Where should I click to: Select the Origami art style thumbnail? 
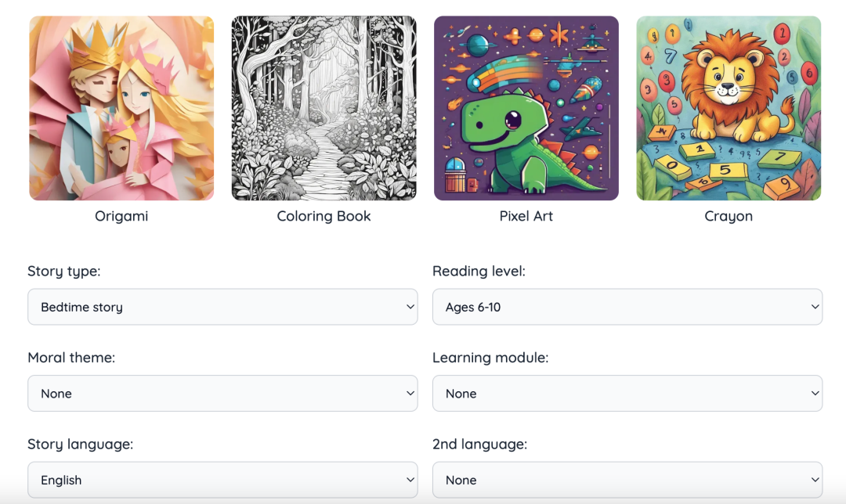121,108
